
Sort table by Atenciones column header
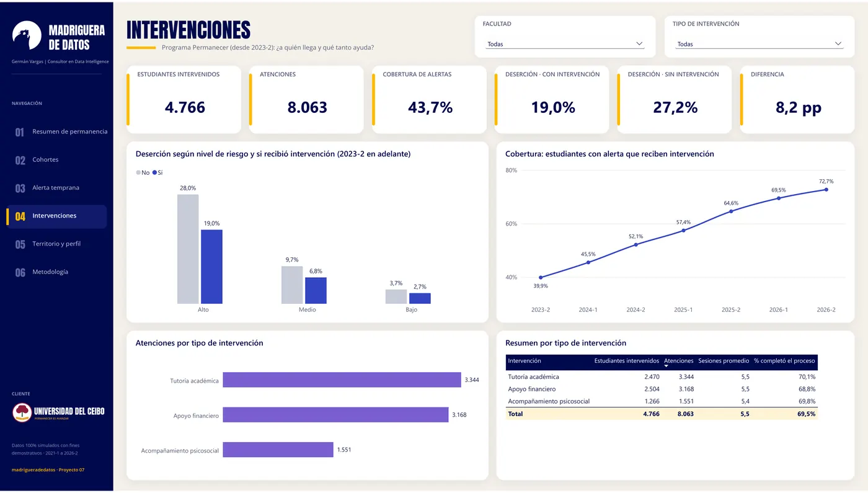coord(678,361)
